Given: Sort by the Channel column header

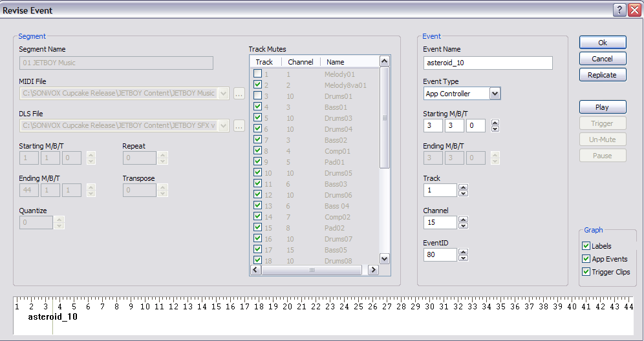Looking at the screenshot, I should 301,62.
